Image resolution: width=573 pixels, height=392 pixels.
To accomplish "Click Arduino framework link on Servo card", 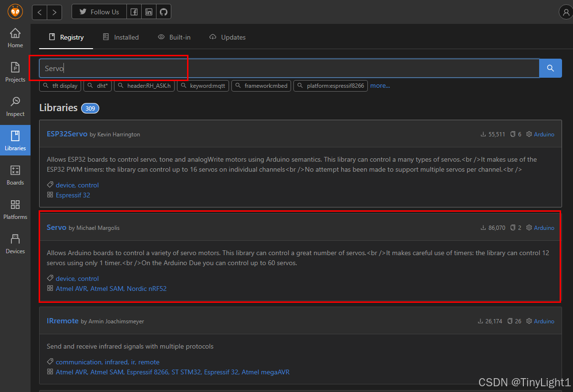I will point(544,228).
